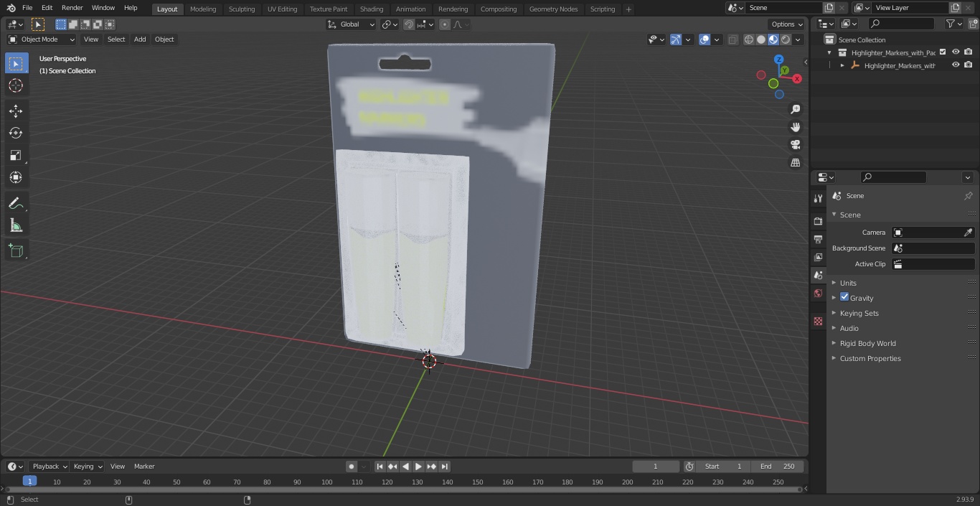980x506 pixels.
Task: Click the current frame number field
Action: (655, 467)
